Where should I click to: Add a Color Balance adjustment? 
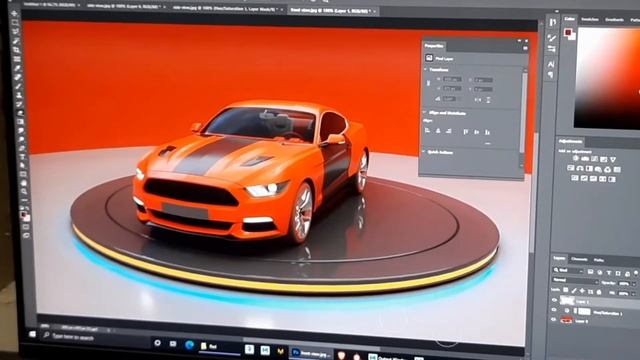580,169
